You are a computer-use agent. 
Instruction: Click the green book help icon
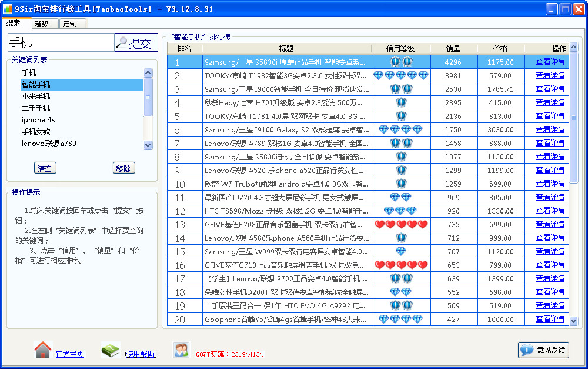111,350
